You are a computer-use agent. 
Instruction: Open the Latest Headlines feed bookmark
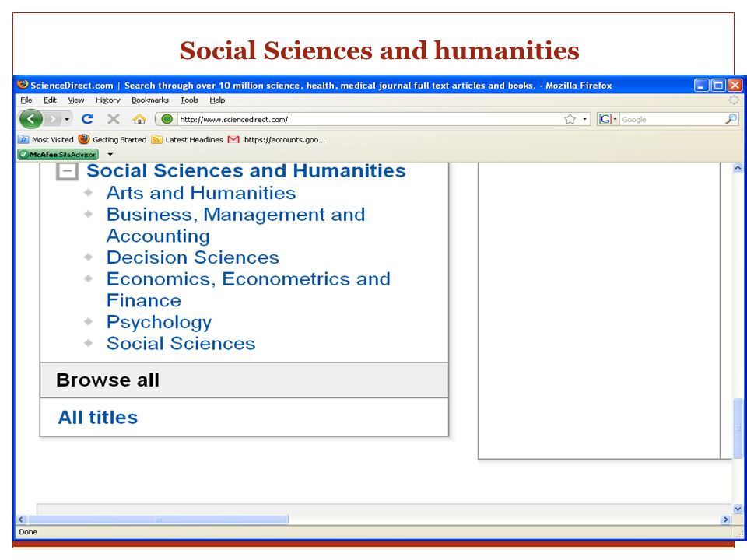point(188,139)
